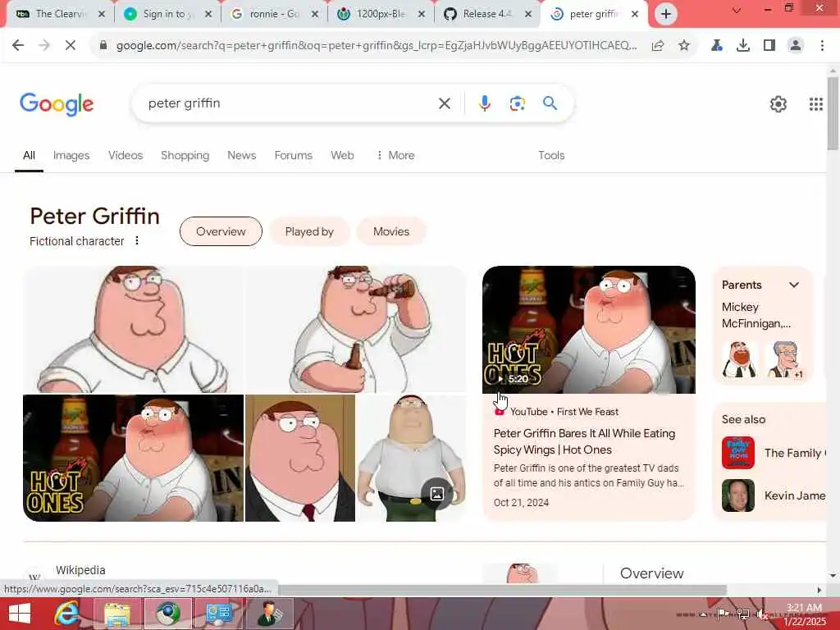Screen dimensions: 840x630
Task: Close the peter griffin browser tab
Action: (x=635, y=14)
